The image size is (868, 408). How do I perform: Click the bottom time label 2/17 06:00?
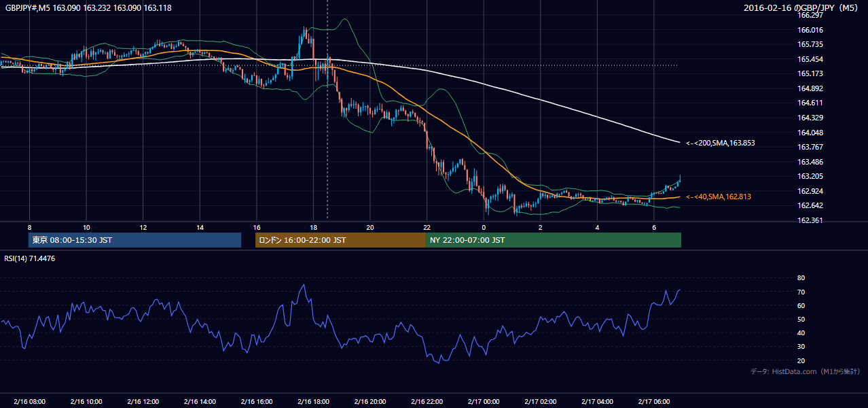(653, 402)
